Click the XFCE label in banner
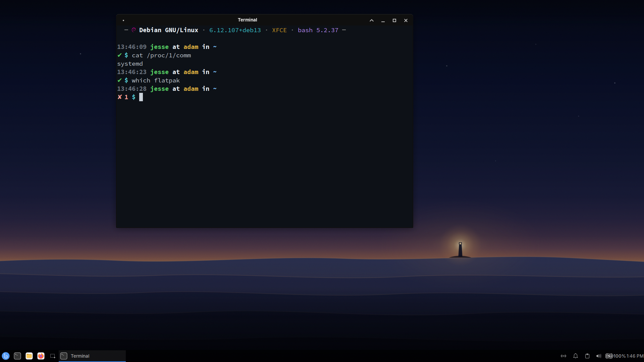Image resolution: width=644 pixels, height=362 pixels. tap(279, 30)
